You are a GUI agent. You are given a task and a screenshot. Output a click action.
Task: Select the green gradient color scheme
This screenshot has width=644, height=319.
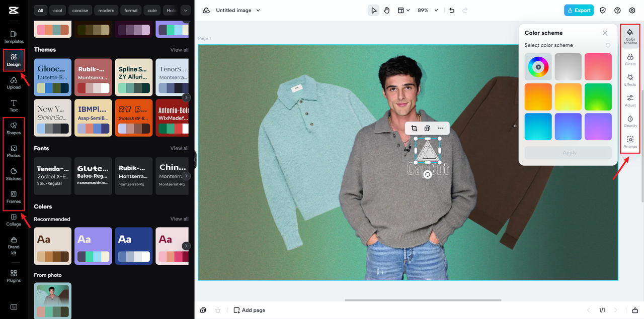[x=598, y=97]
